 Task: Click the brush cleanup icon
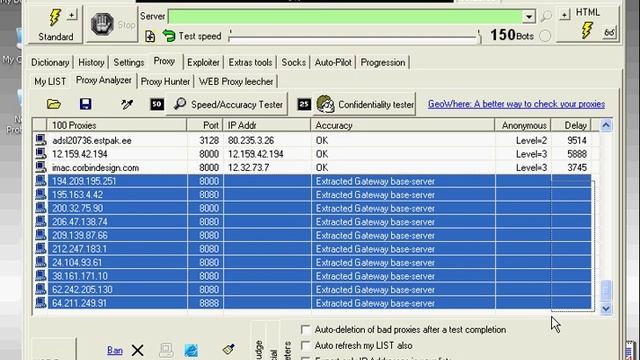tap(229, 349)
